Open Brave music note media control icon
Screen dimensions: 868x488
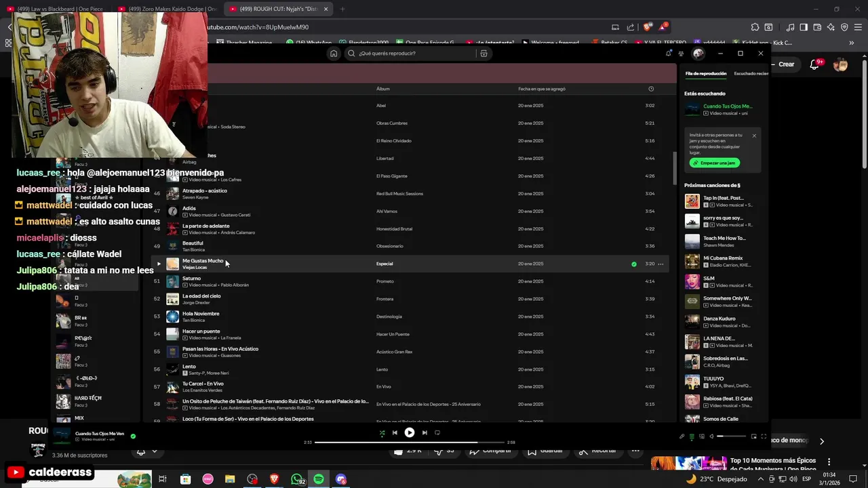point(791,27)
